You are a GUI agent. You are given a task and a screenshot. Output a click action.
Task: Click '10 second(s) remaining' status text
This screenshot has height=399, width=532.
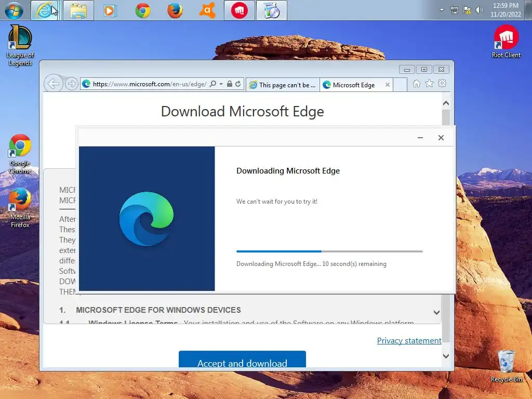click(x=354, y=264)
